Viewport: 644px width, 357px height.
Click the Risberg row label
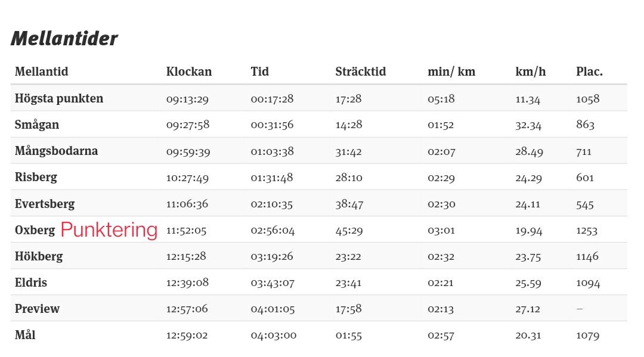tap(36, 177)
